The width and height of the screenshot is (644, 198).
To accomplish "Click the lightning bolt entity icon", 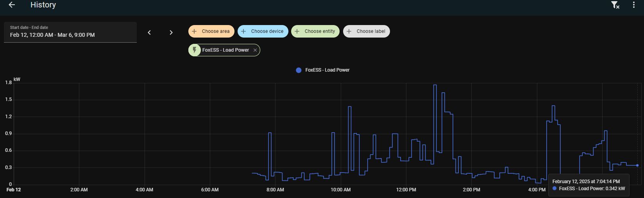I will tap(195, 50).
